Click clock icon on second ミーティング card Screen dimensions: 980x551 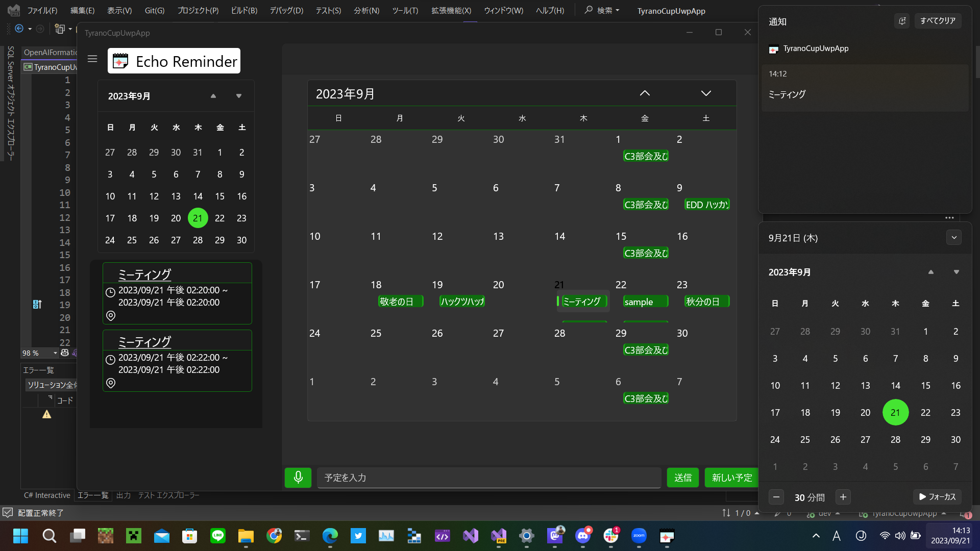110,359
